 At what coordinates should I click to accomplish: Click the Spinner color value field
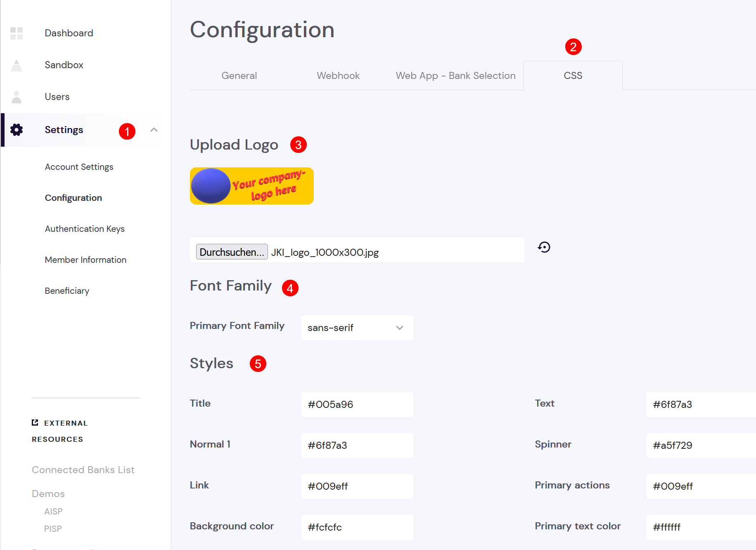click(x=701, y=445)
